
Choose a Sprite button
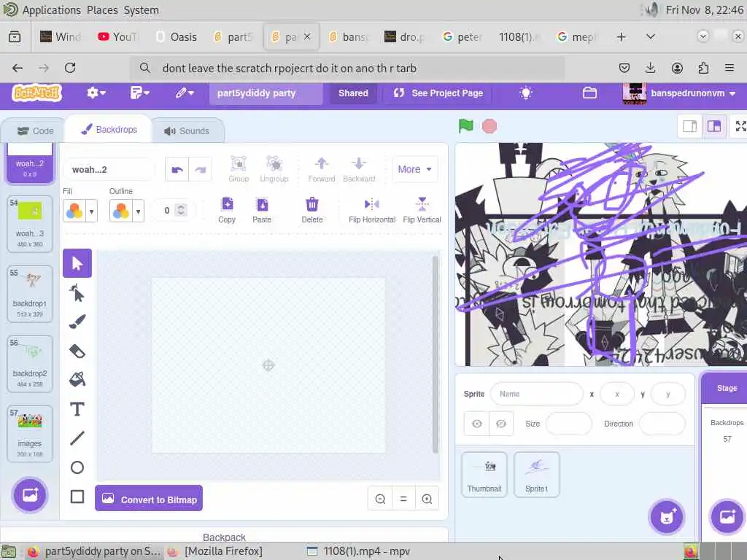[667, 517]
